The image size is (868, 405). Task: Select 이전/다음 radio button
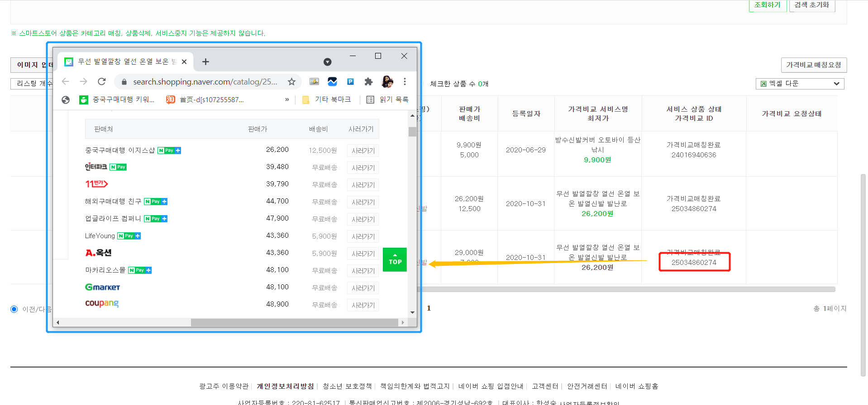tap(14, 309)
